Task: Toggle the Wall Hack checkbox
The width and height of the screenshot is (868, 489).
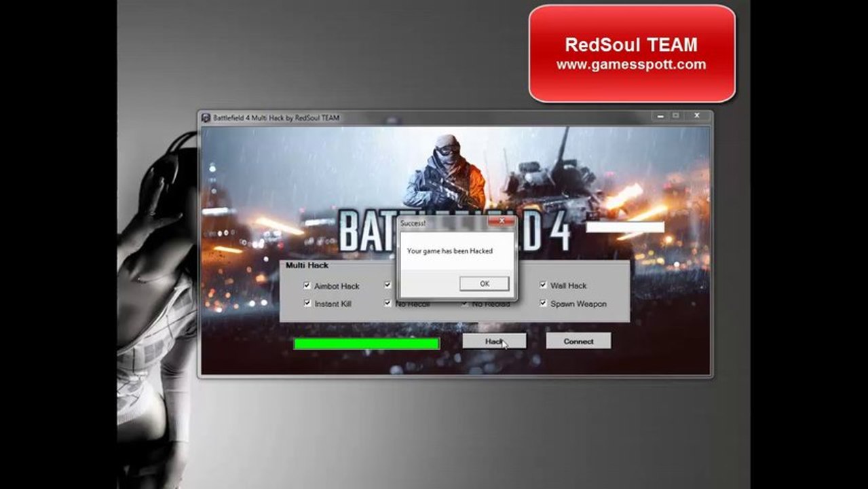Action: (543, 285)
